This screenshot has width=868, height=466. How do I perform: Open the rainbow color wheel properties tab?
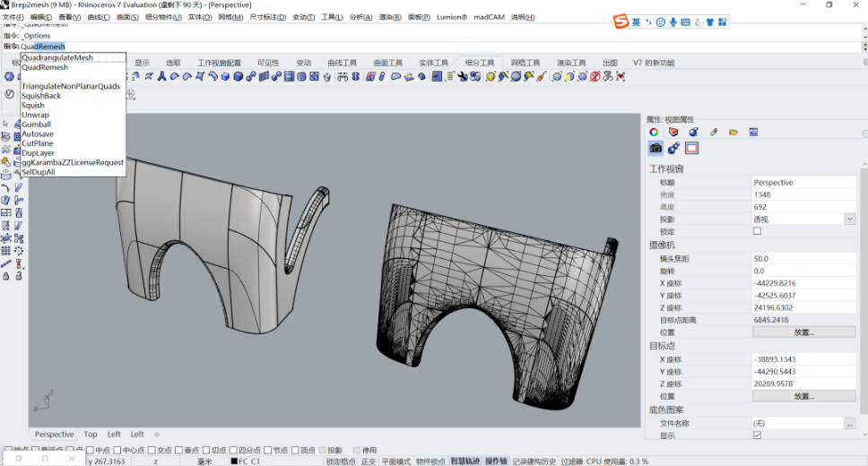[654, 133]
